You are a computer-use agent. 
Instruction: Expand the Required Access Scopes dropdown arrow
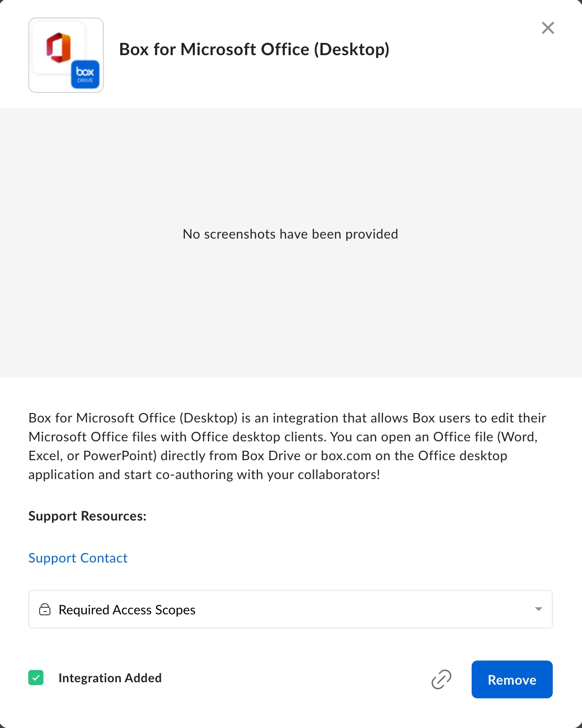click(538, 609)
